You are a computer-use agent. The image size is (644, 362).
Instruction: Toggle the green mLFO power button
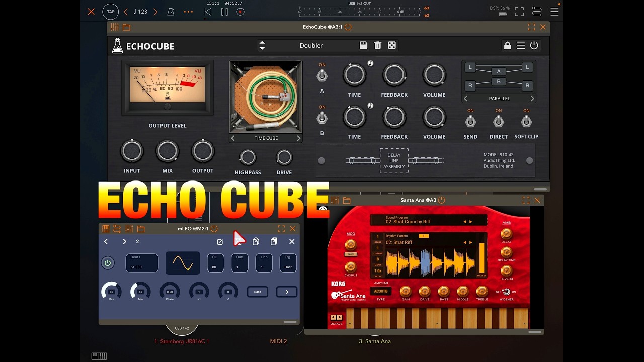click(107, 263)
